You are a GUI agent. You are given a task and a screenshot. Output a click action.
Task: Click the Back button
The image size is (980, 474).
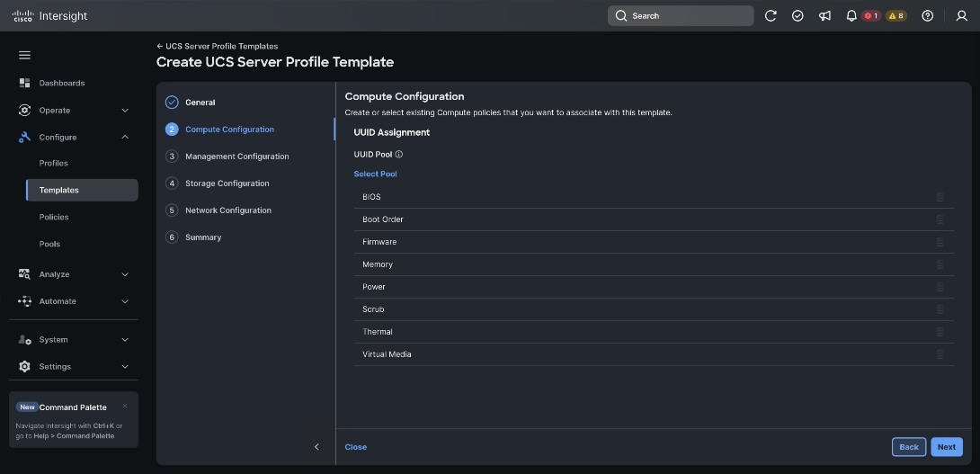point(909,446)
